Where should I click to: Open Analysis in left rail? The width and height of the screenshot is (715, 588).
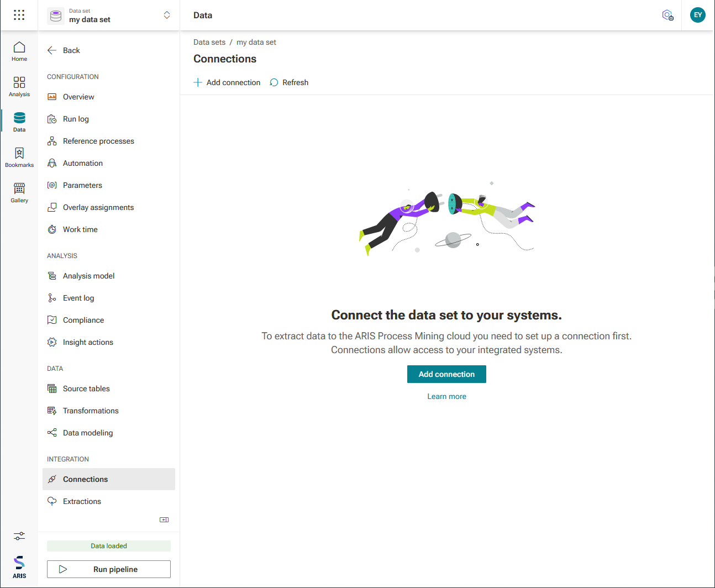[x=19, y=87]
